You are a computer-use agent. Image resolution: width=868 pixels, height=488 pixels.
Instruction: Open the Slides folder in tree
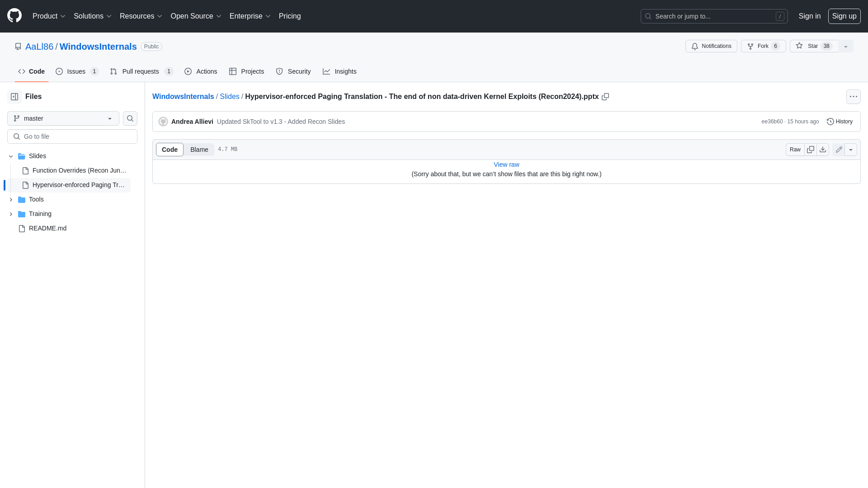(x=38, y=156)
